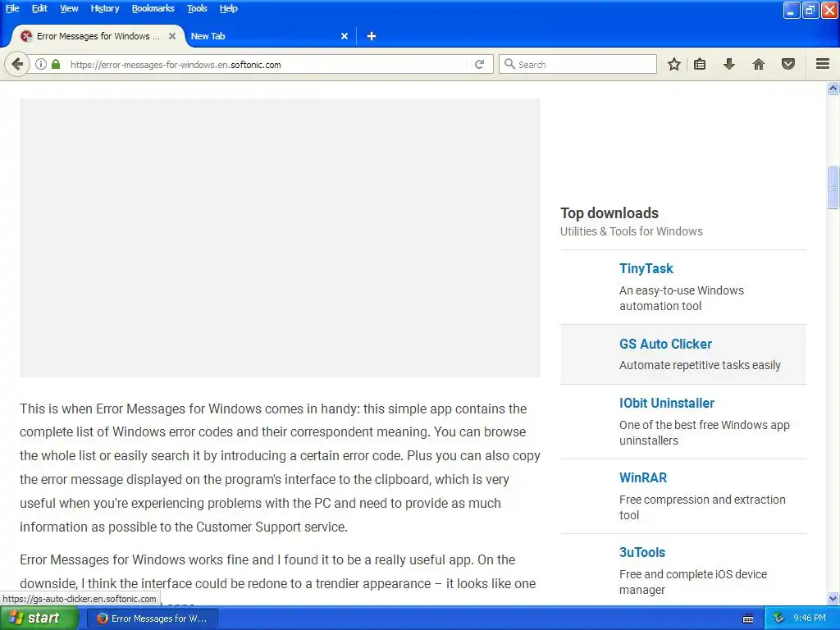Go to home page via house icon
Viewport: 840px width, 630px height.
[758, 64]
